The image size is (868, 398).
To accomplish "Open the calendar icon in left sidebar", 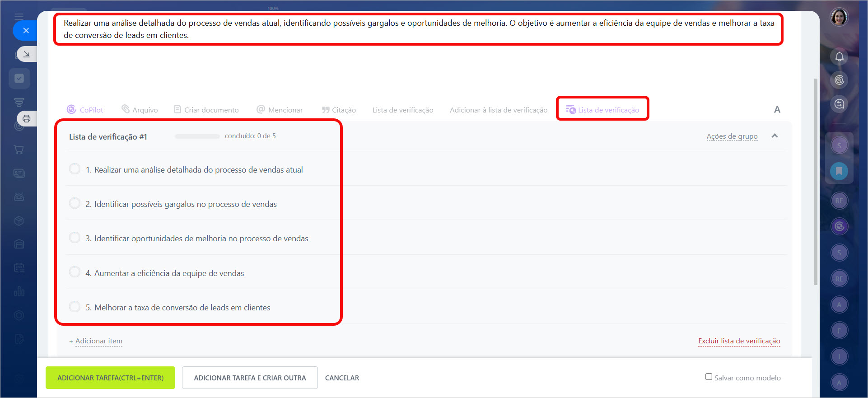I will 19,268.
